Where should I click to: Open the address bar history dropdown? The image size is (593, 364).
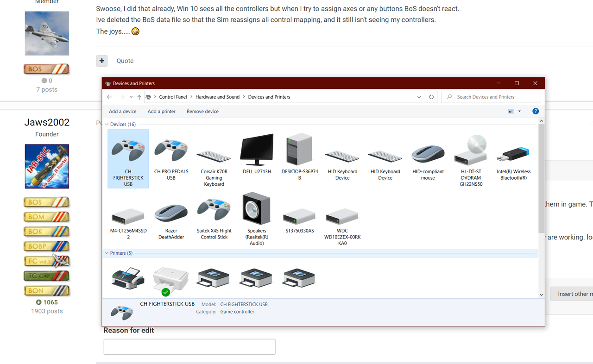(x=419, y=97)
